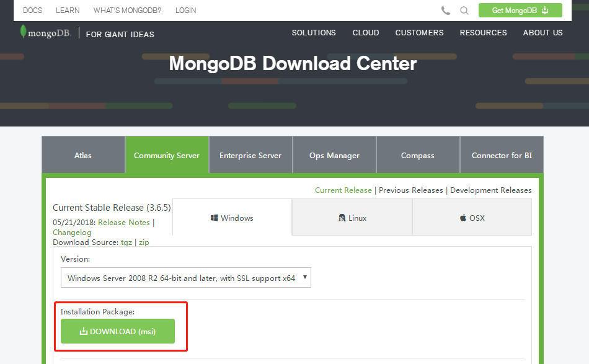Download source as zip
The width and height of the screenshot is (589, 364).
point(144,242)
